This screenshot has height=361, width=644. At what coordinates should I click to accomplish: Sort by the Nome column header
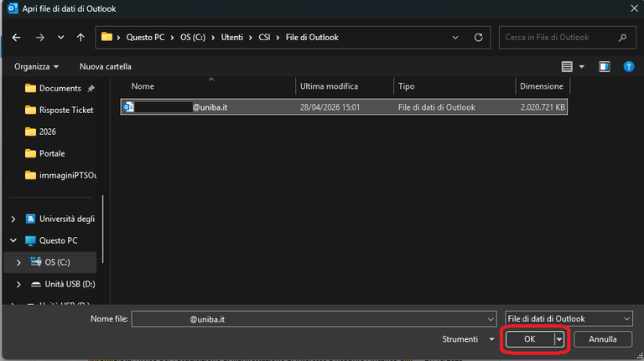(143, 86)
